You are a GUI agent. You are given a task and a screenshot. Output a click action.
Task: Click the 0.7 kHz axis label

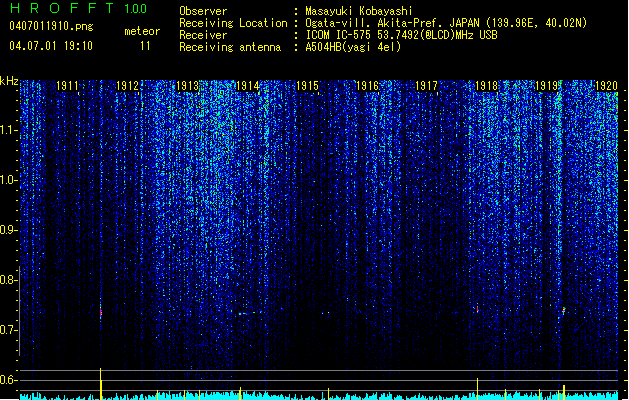pyautogui.click(x=8, y=330)
